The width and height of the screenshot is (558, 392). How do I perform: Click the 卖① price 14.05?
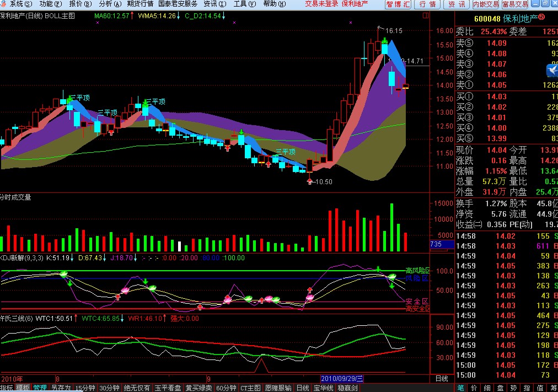[x=496, y=85]
